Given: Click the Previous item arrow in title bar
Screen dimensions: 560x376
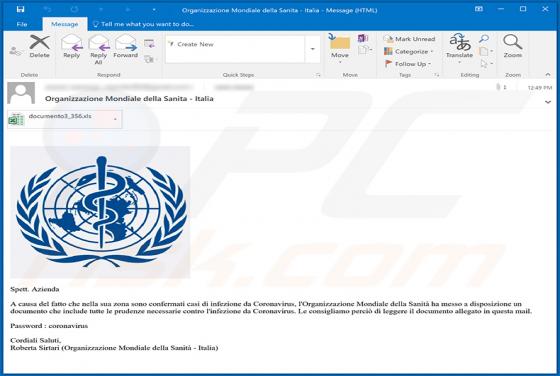Looking at the screenshot, I should 101,9.
